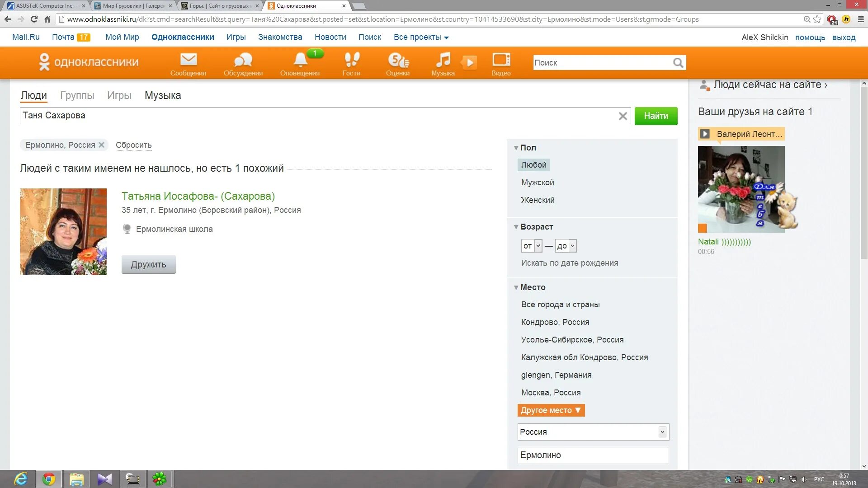Expand Россия country dropdown selector
This screenshot has width=868, height=488.
click(662, 432)
